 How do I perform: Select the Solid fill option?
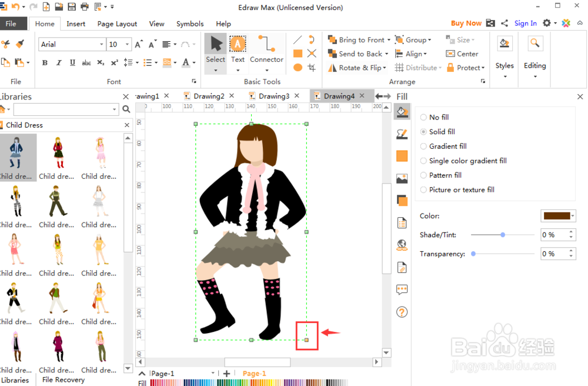437,132
